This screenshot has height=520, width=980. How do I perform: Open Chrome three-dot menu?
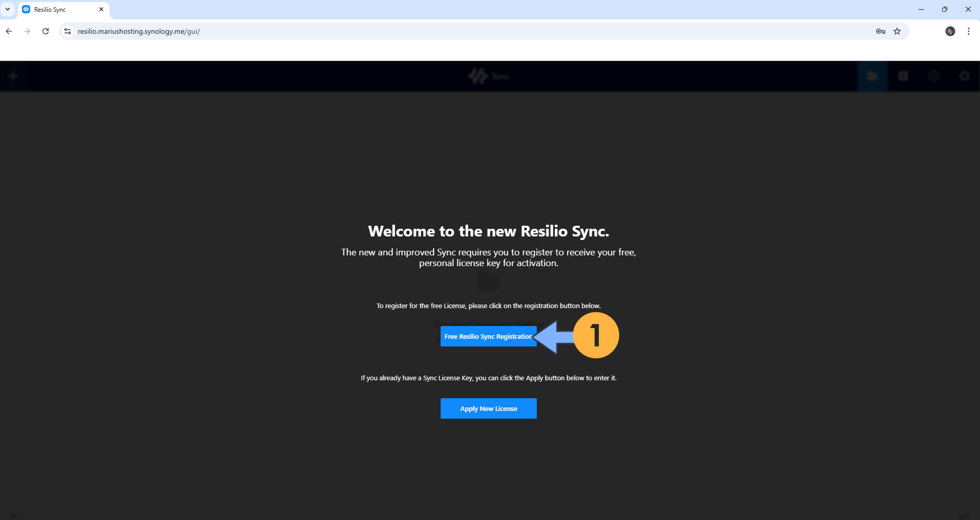click(969, 31)
